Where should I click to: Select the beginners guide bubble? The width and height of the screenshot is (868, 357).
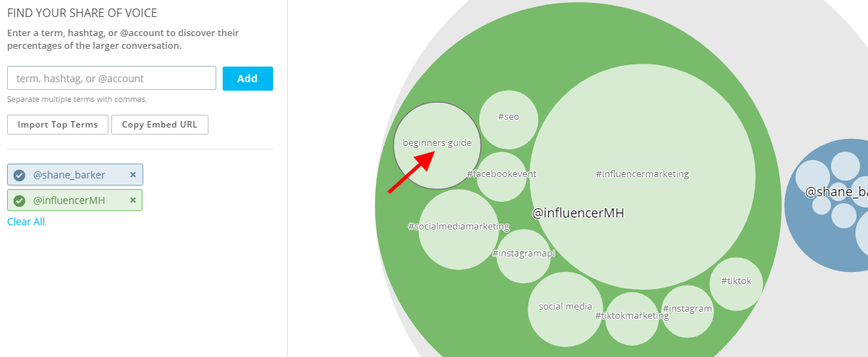coord(438,145)
